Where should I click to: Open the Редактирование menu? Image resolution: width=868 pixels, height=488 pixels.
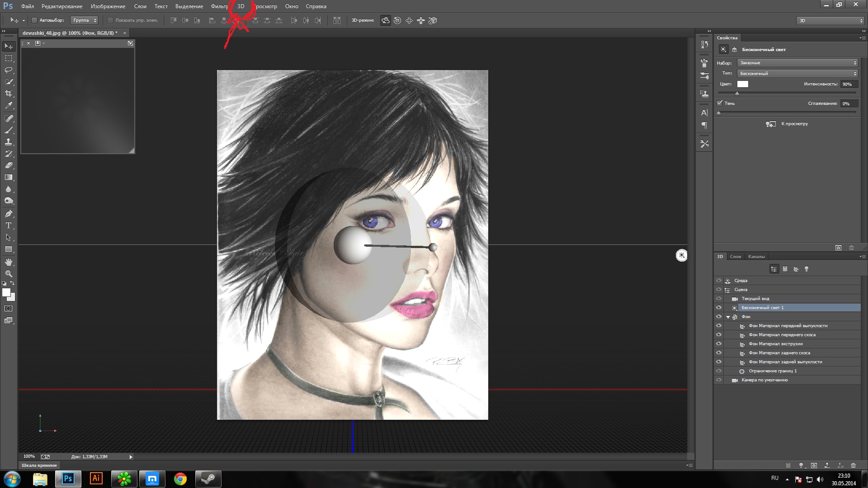[x=62, y=6]
